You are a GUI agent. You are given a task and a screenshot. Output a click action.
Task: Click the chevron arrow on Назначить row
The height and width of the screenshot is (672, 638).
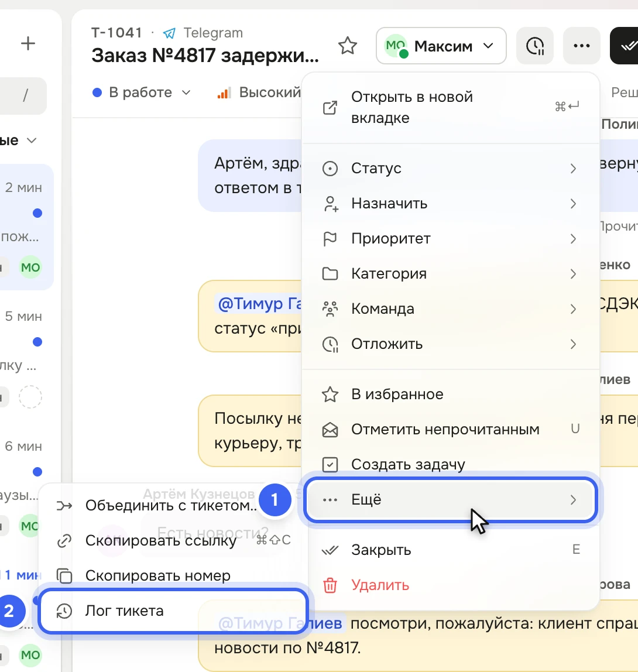click(x=573, y=204)
